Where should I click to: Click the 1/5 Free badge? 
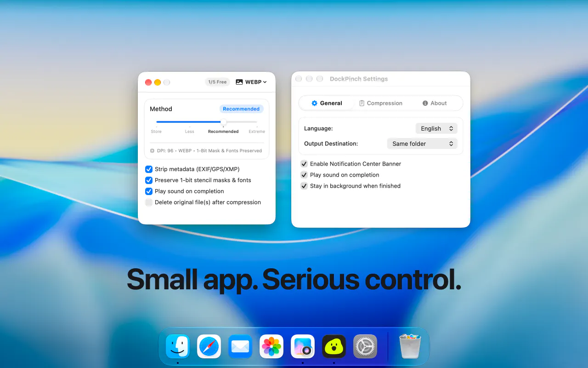[217, 82]
